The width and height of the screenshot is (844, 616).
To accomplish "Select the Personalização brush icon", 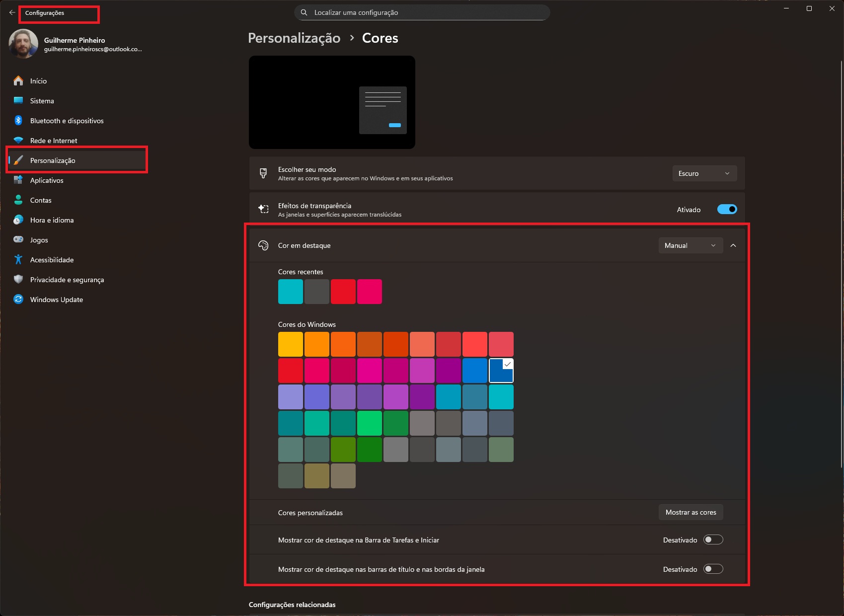I will [18, 160].
